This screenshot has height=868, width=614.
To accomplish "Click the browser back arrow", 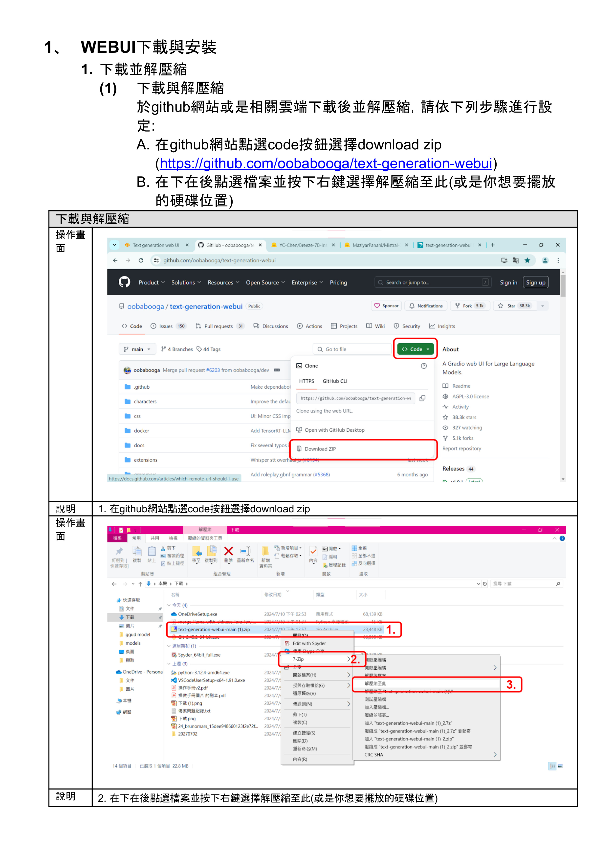I will tap(115, 260).
